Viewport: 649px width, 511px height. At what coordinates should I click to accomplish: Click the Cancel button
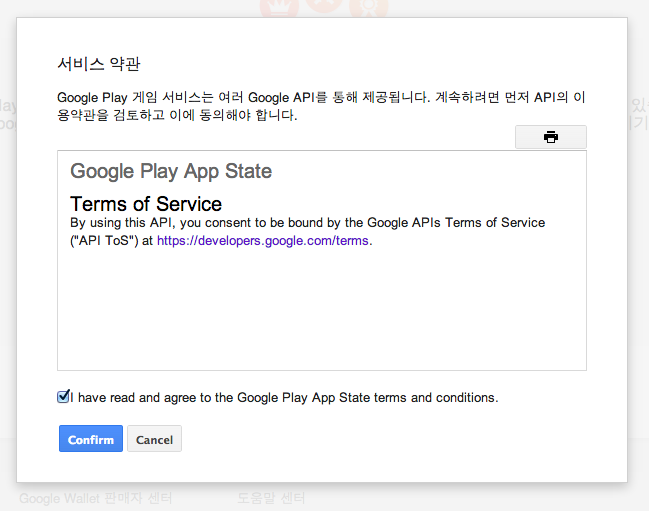(154, 439)
